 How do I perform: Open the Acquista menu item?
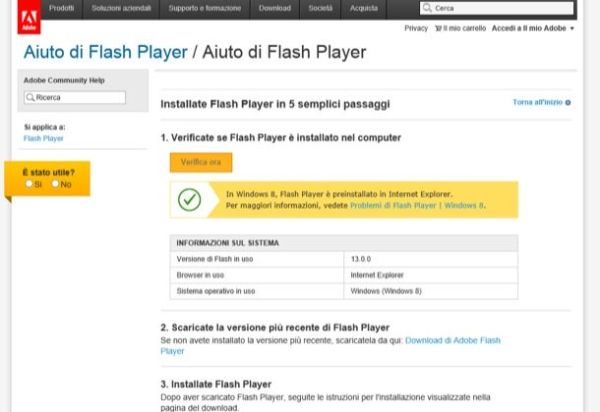pos(364,8)
